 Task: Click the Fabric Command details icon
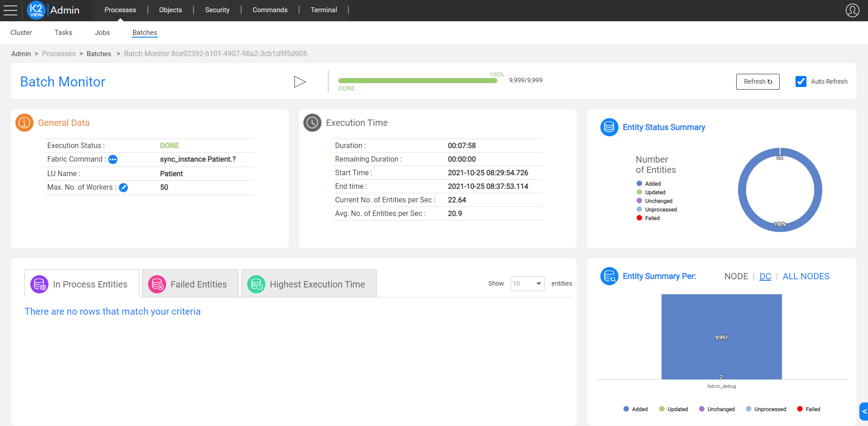[113, 159]
